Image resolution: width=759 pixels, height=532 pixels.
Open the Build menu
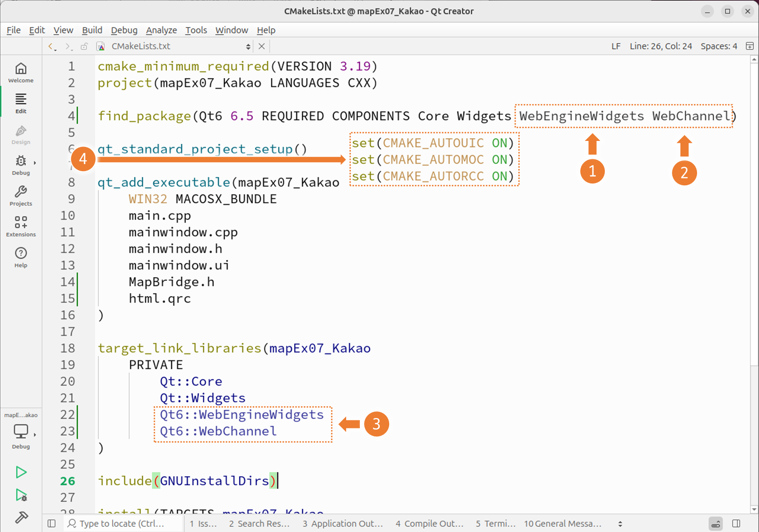tap(92, 30)
